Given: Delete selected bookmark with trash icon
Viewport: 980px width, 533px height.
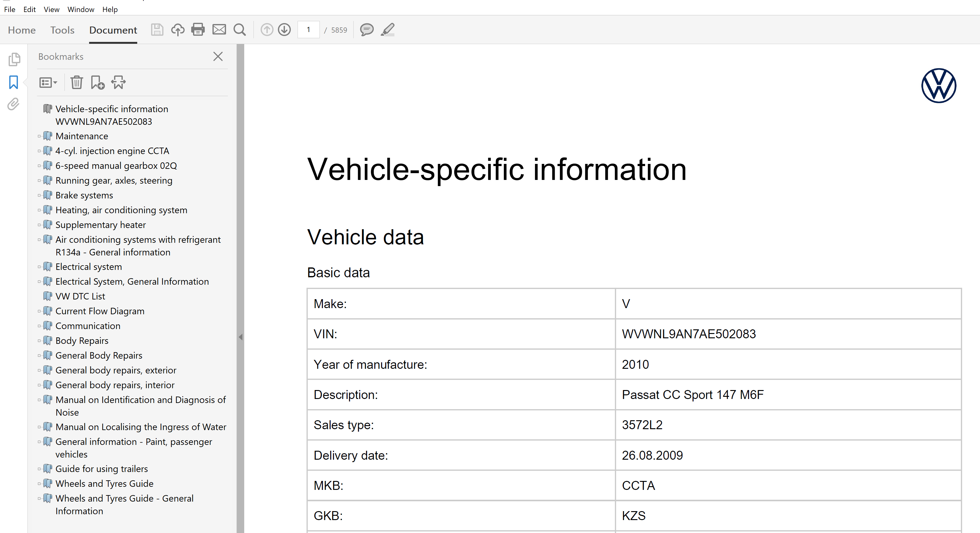Looking at the screenshot, I should pyautogui.click(x=76, y=82).
